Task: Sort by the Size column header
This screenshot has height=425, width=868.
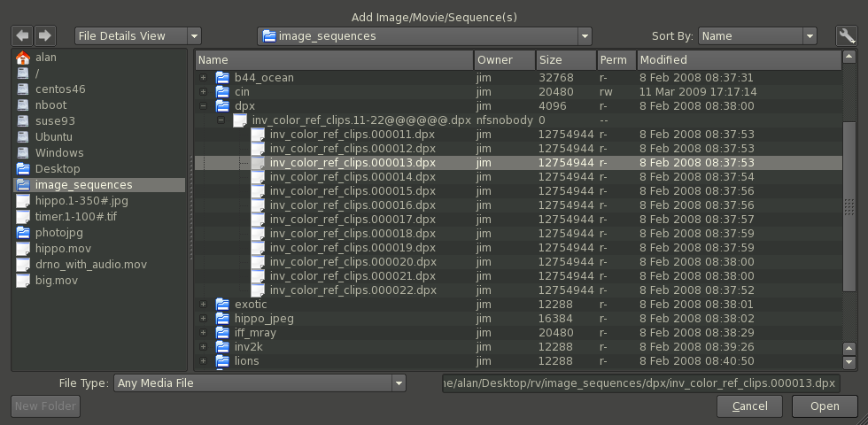Action: point(566,60)
